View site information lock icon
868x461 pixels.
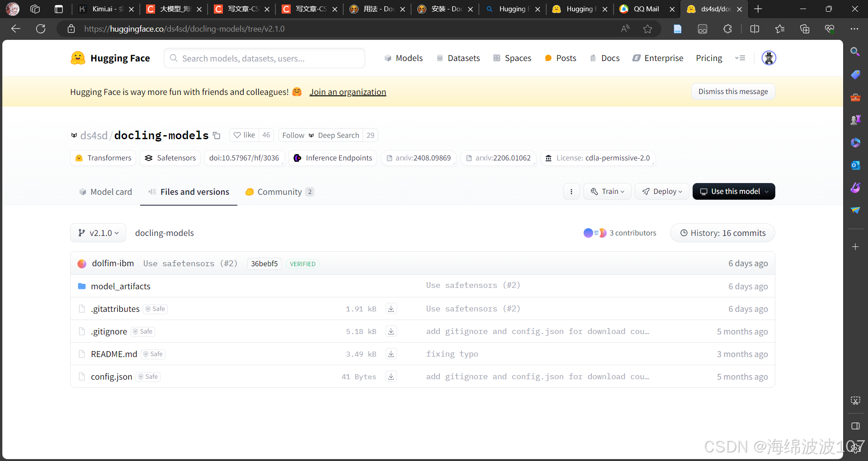click(x=71, y=29)
